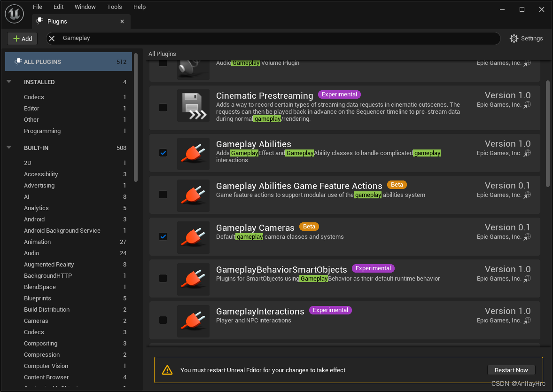Image resolution: width=553 pixels, height=392 pixels.
Task: Open plugin Settings gear
Action: pyautogui.click(x=514, y=39)
